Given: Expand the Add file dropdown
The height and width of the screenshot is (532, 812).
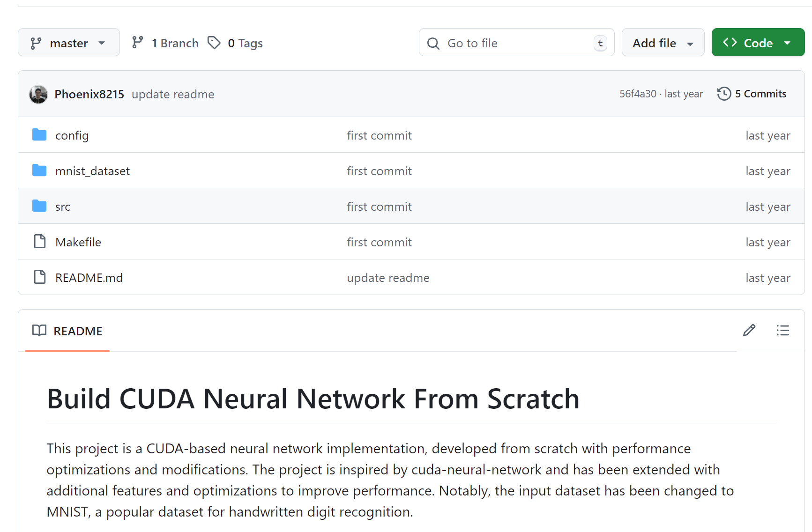Looking at the screenshot, I should (663, 43).
